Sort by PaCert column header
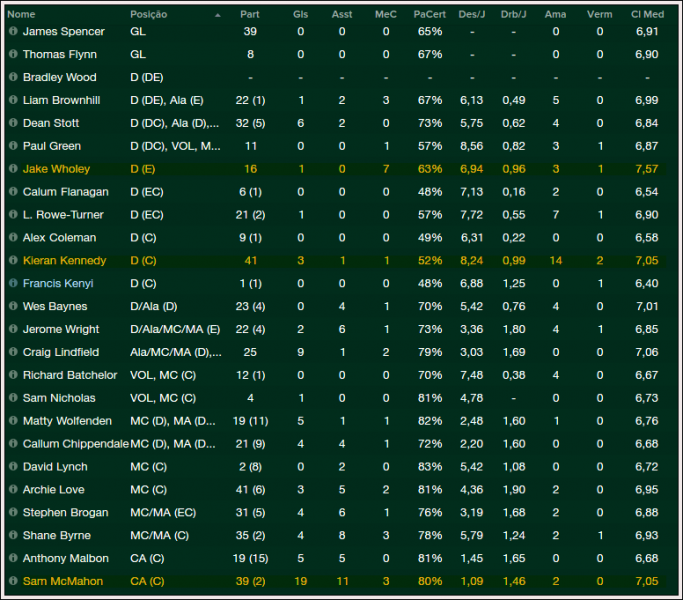Screen dimensions: 683x600 [x=429, y=15]
